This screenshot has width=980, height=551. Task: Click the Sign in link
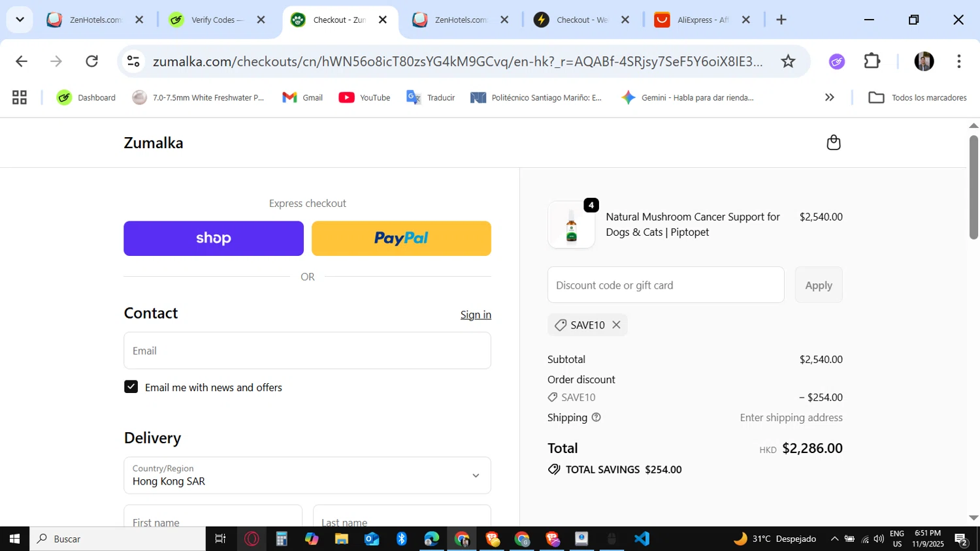point(476,315)
